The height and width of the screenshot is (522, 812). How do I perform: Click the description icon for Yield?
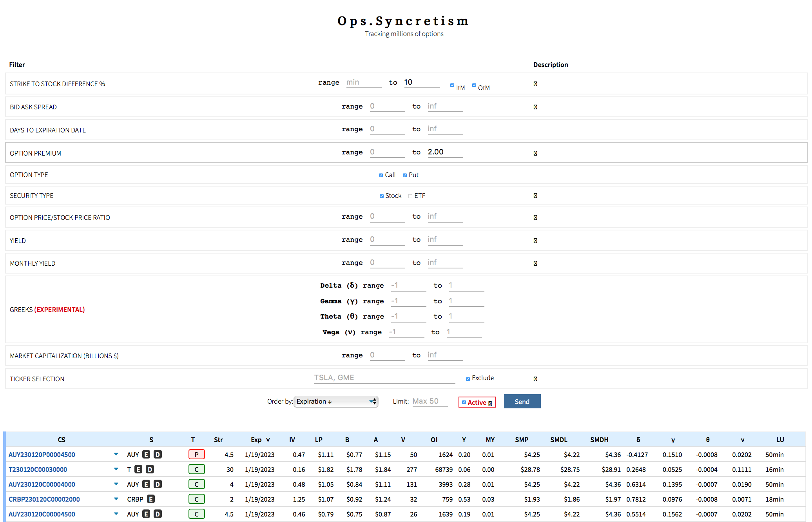pyautogui.click(x=535, y=241)
